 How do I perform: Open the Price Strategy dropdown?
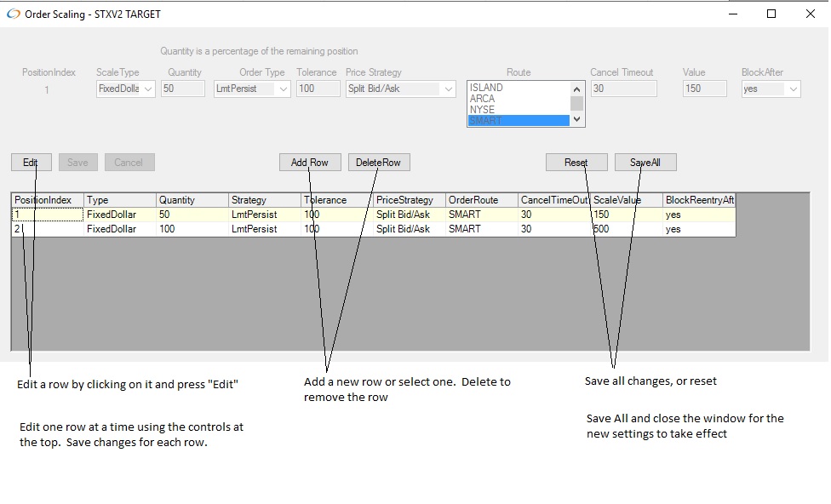click(x=448, y=89)
